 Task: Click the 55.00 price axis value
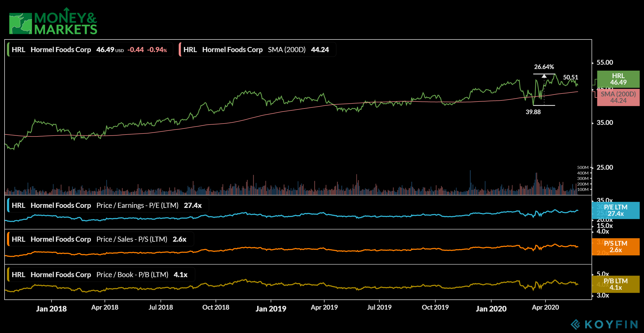[605, 63]
